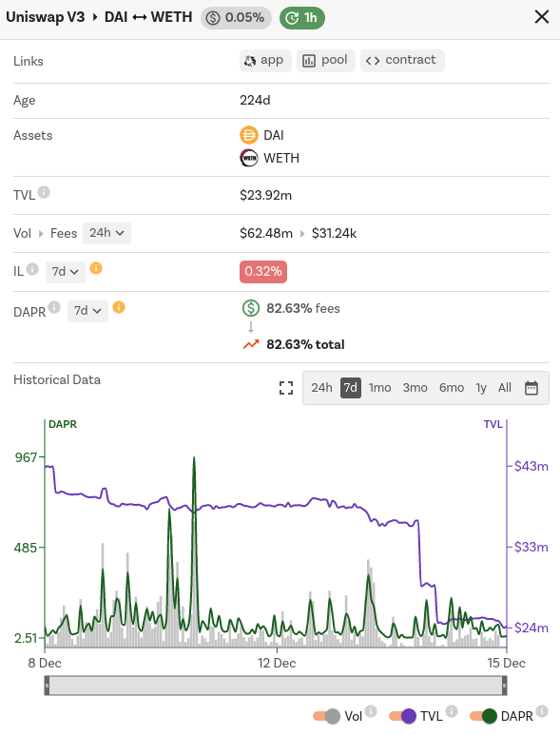Click the orange IL warning icon
Screen dimensions: 560x735
96,268
